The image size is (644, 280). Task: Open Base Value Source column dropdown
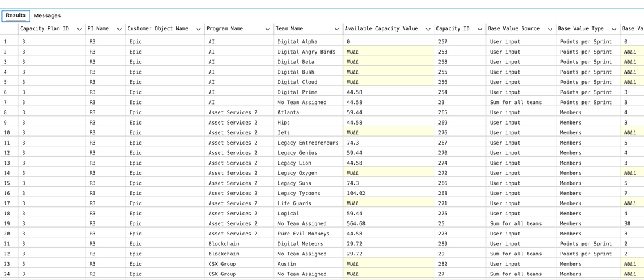[x=551, y=29]
